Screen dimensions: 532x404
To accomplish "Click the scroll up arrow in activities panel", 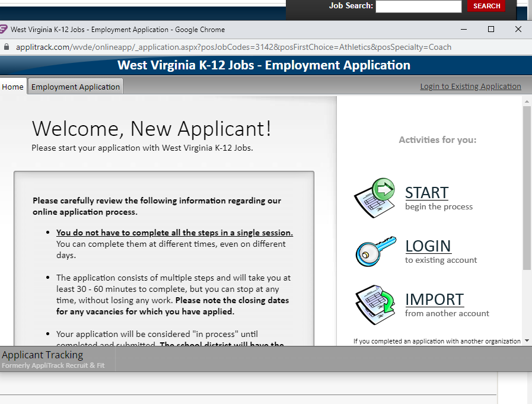I will 527,101.
